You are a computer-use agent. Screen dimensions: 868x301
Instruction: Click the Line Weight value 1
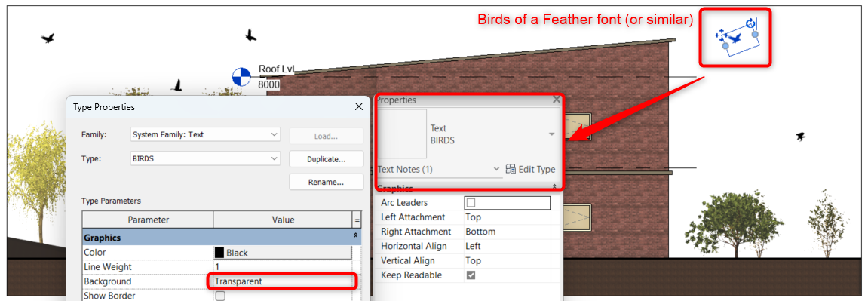tap(282, 267)
